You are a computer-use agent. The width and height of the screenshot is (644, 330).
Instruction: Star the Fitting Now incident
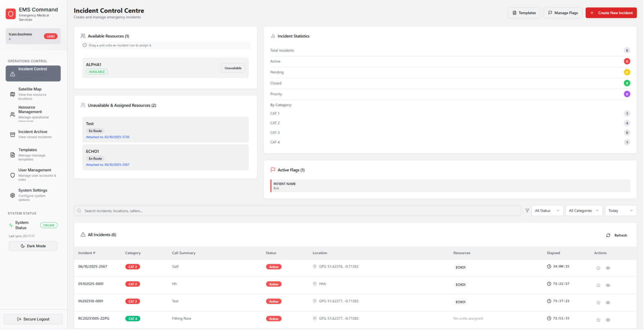pyautogui.click(x=598, y=320)
